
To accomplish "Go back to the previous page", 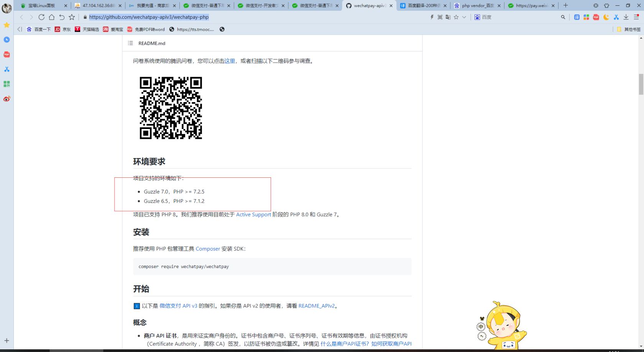I will [x=21, y=17].
